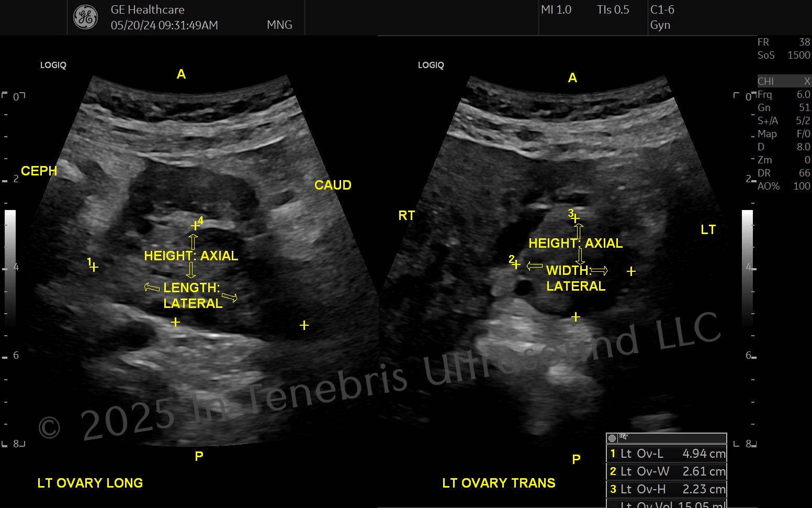Select the Lt Ov-W 2.61 cm row
812x508 pixels.
point(667,471)
